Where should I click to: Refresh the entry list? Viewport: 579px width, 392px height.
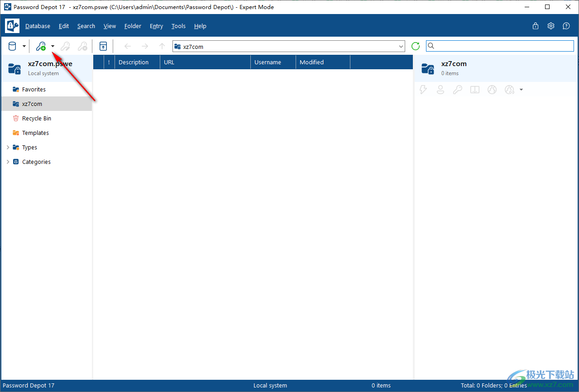point(416,46)
